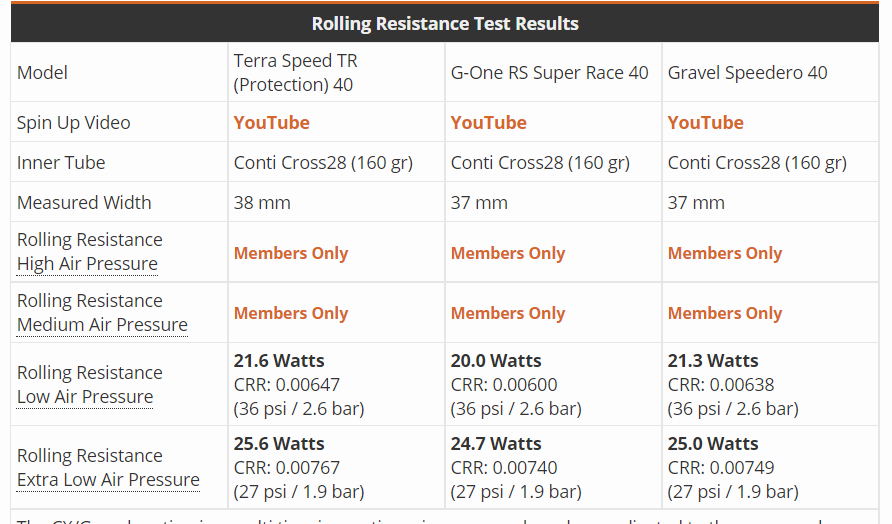Click Members Only medium pressure for G-One RS
Screen dimensions: 892x524
click(507, 313)
